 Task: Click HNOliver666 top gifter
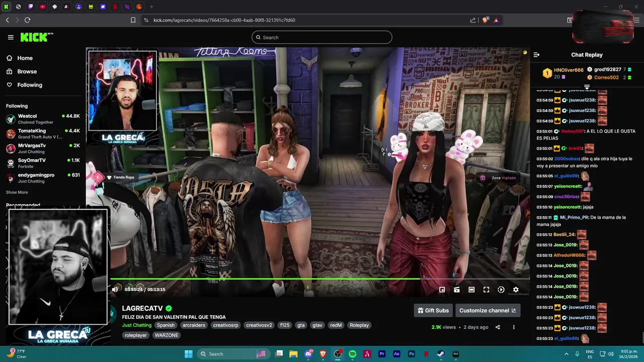pyautogui.click(x=569, y=70)
